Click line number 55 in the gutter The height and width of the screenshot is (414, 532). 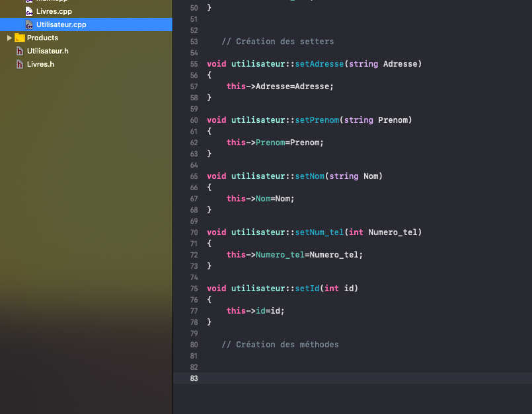point(194,64)
